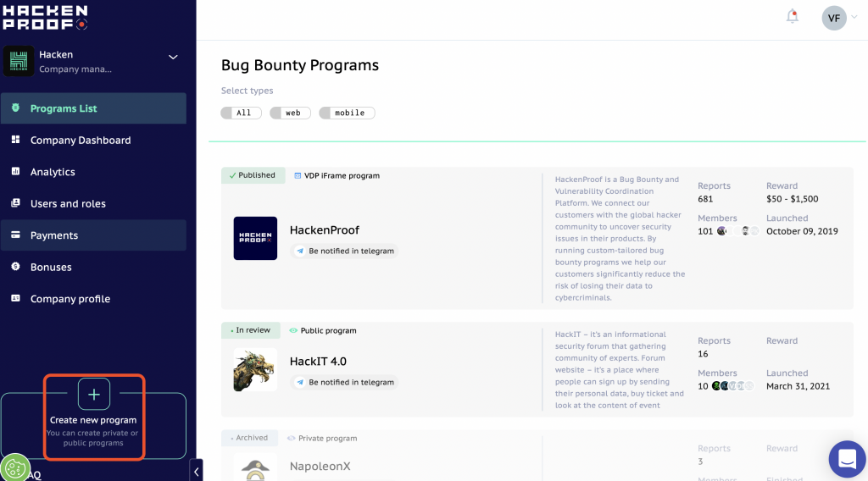Click HackIT 4.0 members avatars
This screenshot has width=868, height=481.
pyautogui.click(x=733, y=386)
